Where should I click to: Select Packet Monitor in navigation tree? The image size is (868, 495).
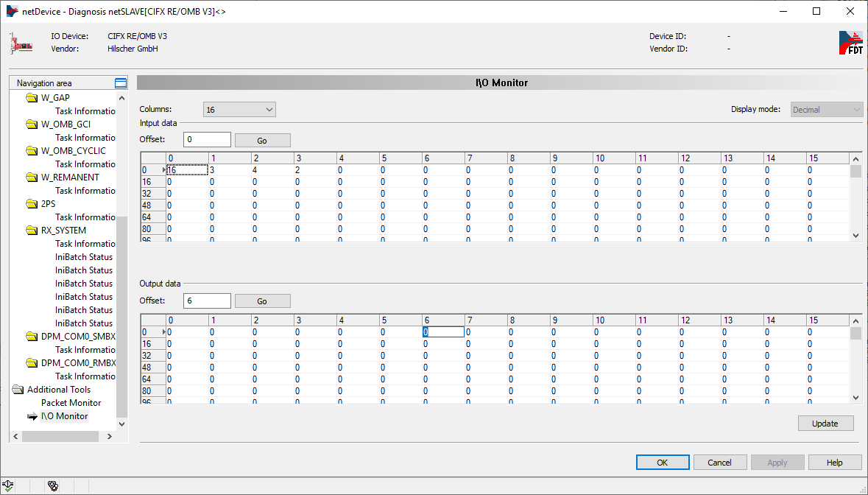click(x=71, y=403)
